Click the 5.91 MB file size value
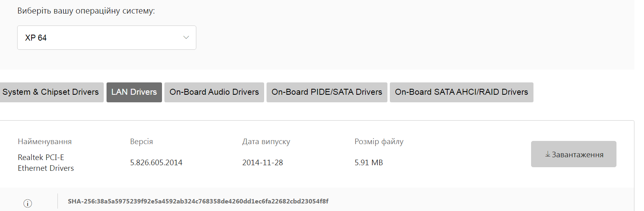 point(369,163)
